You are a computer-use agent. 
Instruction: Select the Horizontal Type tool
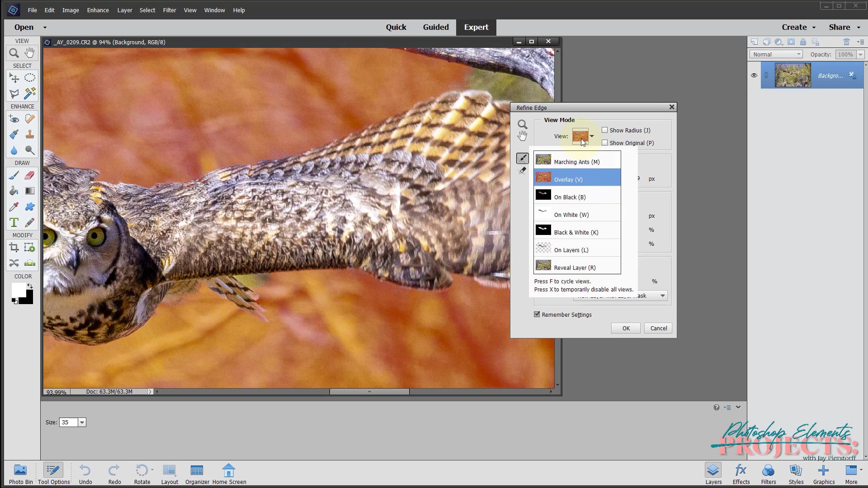14,222
